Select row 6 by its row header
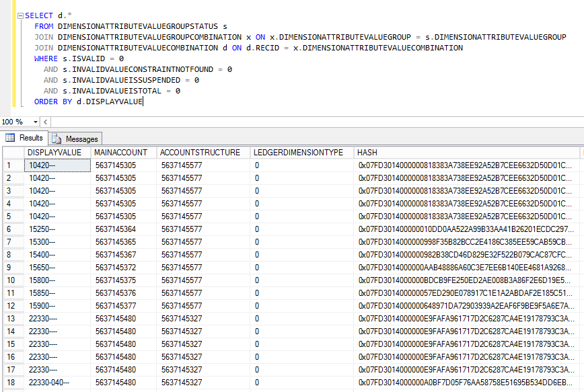 13,229
